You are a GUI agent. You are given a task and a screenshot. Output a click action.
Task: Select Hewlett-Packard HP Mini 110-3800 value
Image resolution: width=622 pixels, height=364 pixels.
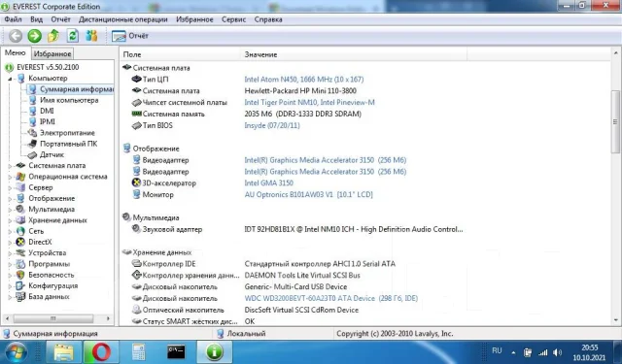coord(300,91)
